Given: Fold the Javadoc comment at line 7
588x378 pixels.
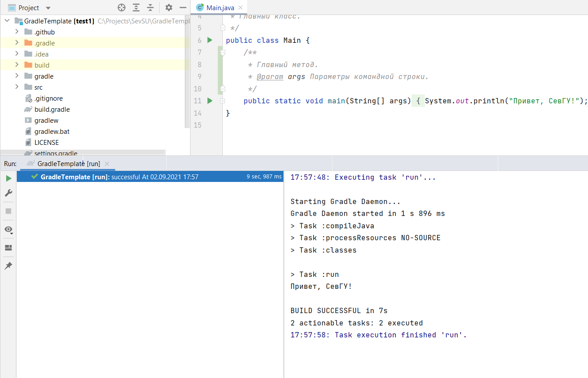Looking at the screenshot, I should 223,53.
